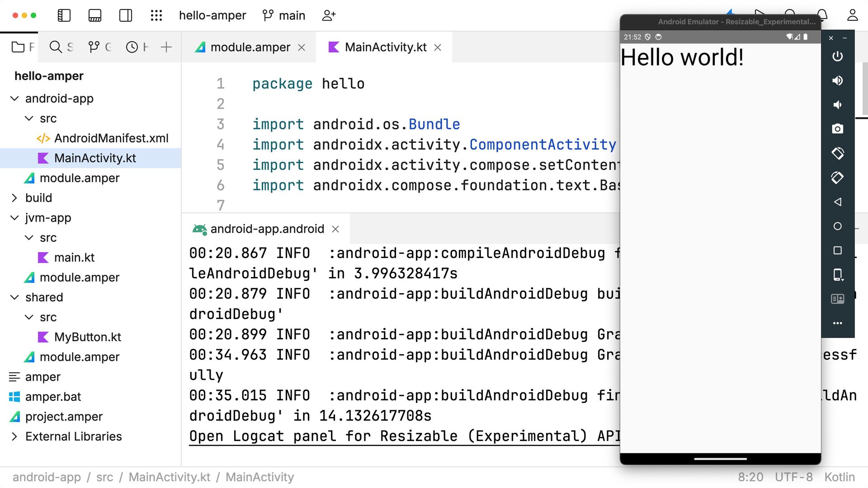Open the notifications bell icon
Image resolution: width=868 pixels, height=488 pixels.
click(823, 15)
